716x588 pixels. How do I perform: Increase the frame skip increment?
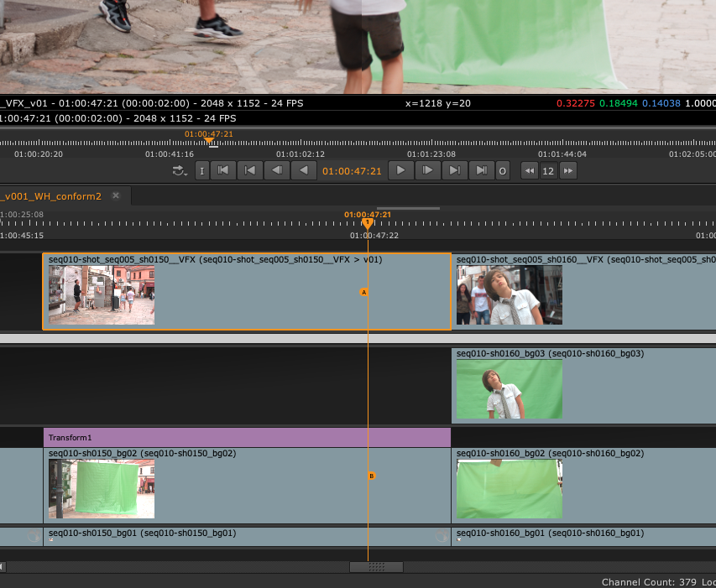(568, 170)
